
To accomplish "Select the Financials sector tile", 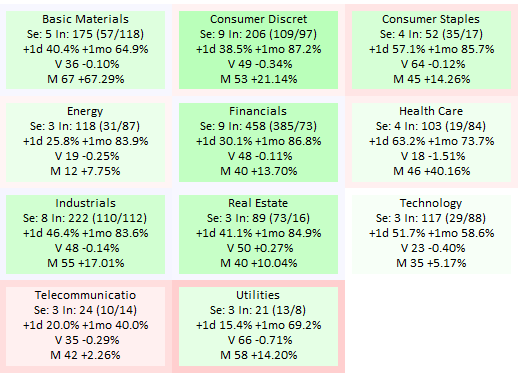I will click(258, 142).
